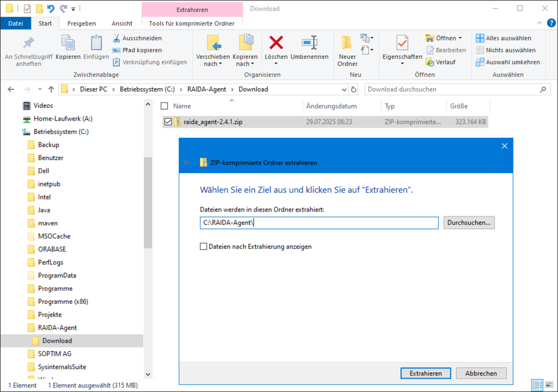Expand the address bar history dropdown
Screen dimensions: 558x392
click(x=344, y=89)
